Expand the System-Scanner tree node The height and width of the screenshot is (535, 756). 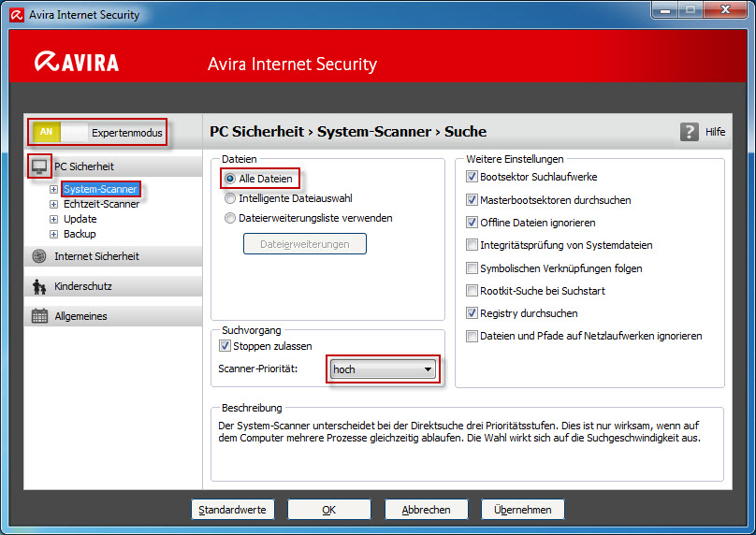click(53, 190)
